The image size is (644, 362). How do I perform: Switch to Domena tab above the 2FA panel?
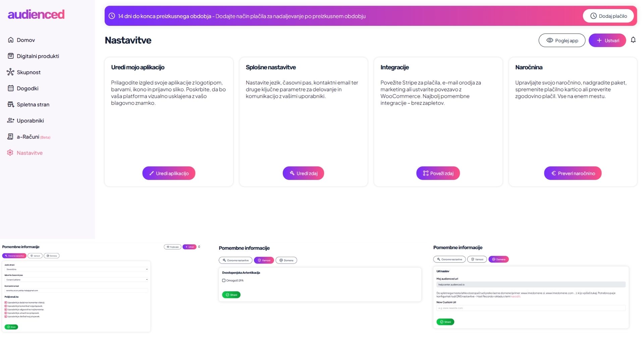click(x=286, y=260)
